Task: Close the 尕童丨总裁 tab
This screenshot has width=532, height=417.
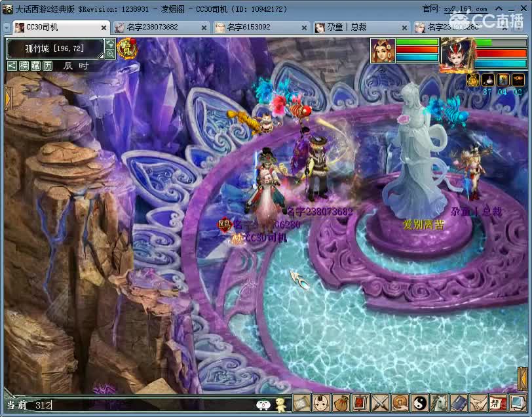Action: tap(404, 28)
